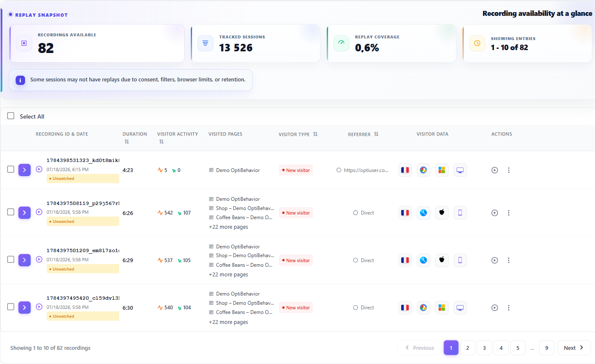Open more options menu for 6:30 recording
Screen dimensions: 595x364
[x=509, y=308]
